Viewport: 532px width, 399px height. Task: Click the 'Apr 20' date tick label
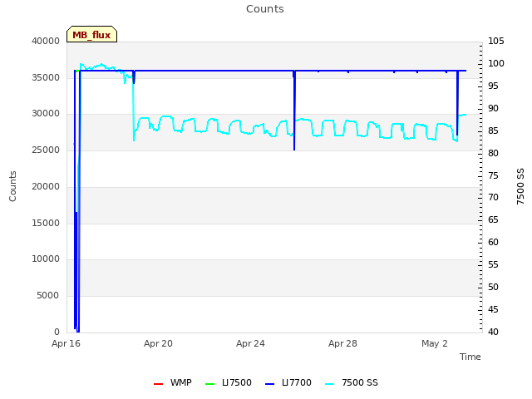click(158, 343)
